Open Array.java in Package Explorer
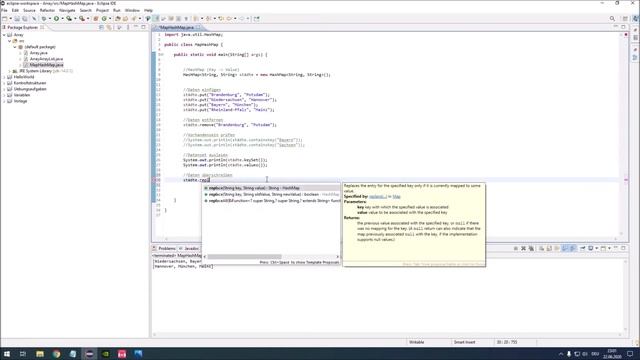640x360 pixels. pyautogui.click(x=38, y=53)
